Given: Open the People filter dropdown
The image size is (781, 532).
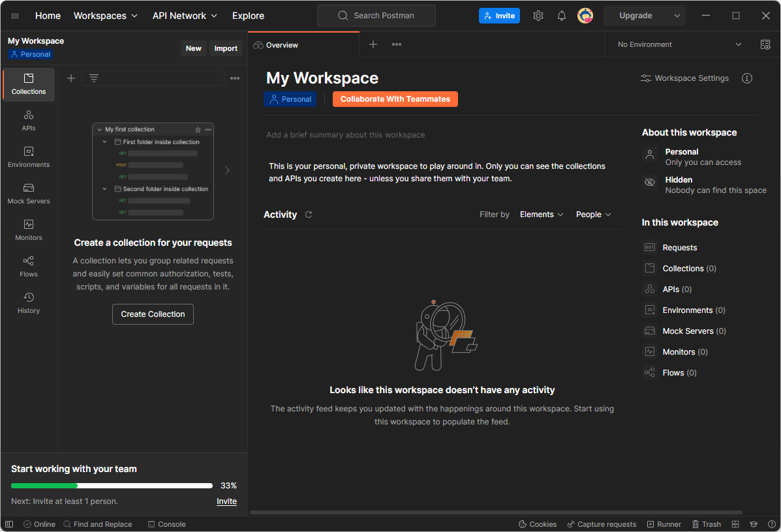Looking at the screenshot, I should pos(593,214).
